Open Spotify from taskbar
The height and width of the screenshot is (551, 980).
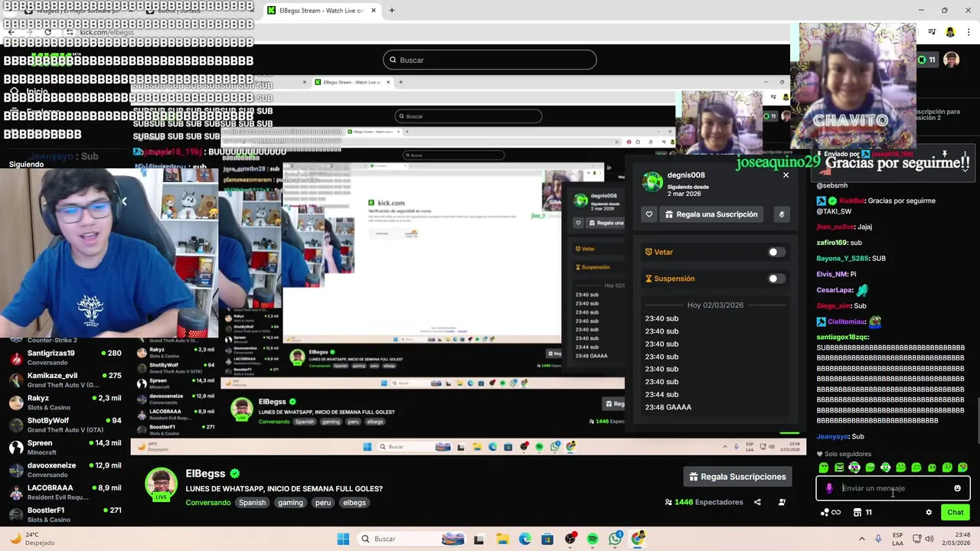[593, 539]
